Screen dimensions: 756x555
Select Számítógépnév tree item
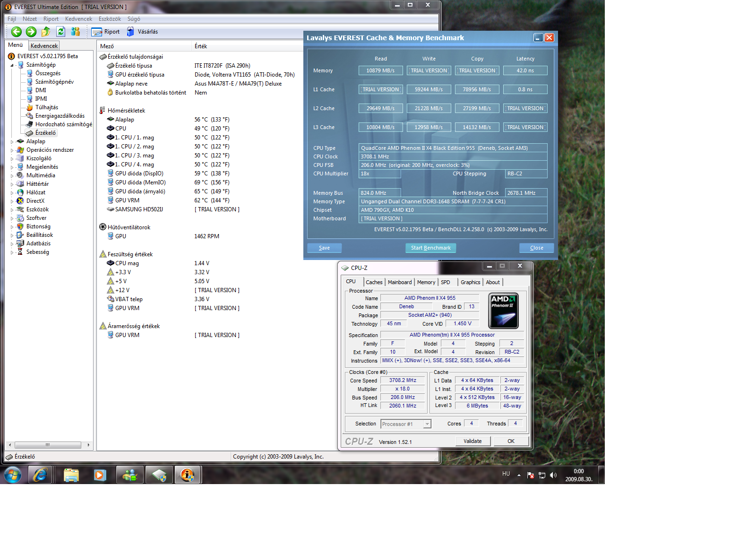(x=54, y=82)
